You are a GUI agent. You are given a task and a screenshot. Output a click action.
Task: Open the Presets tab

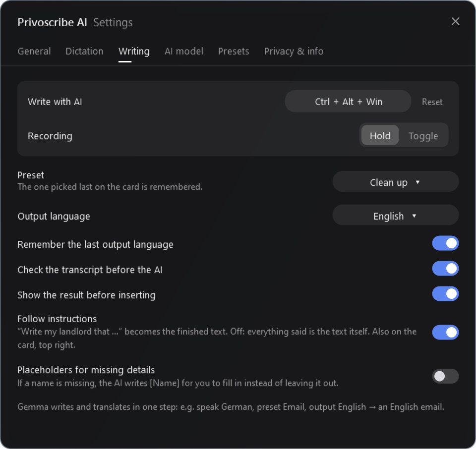[x=234, y=51]
